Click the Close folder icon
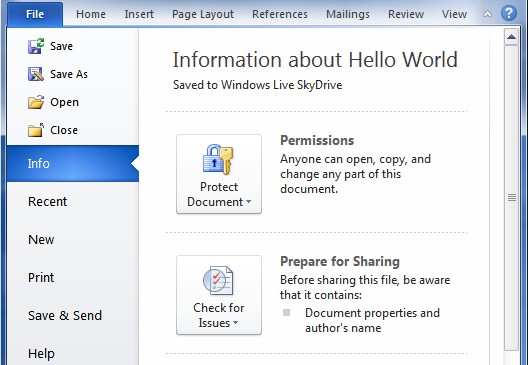Image resolution: width=528 pixels, height=365 pixels. click(36, 130)
